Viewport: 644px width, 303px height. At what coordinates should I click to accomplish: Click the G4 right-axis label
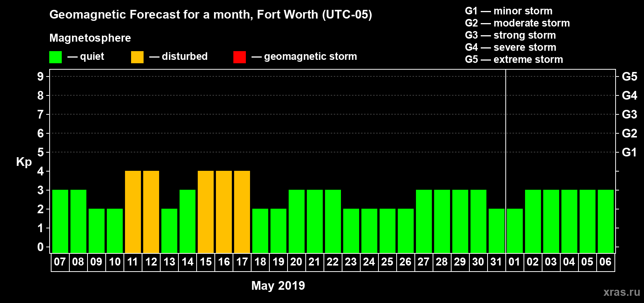[x=630, y=95]
